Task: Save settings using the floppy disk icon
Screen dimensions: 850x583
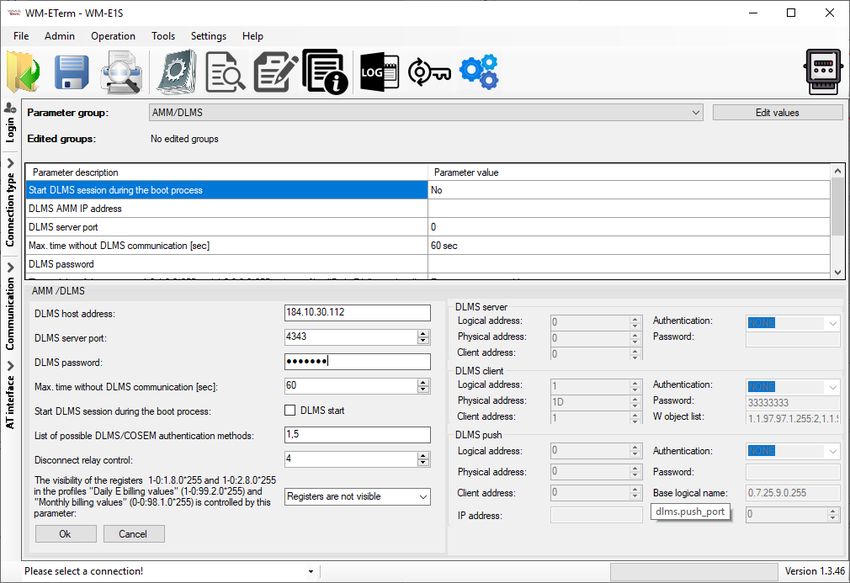Action: (x=72, y=72)
